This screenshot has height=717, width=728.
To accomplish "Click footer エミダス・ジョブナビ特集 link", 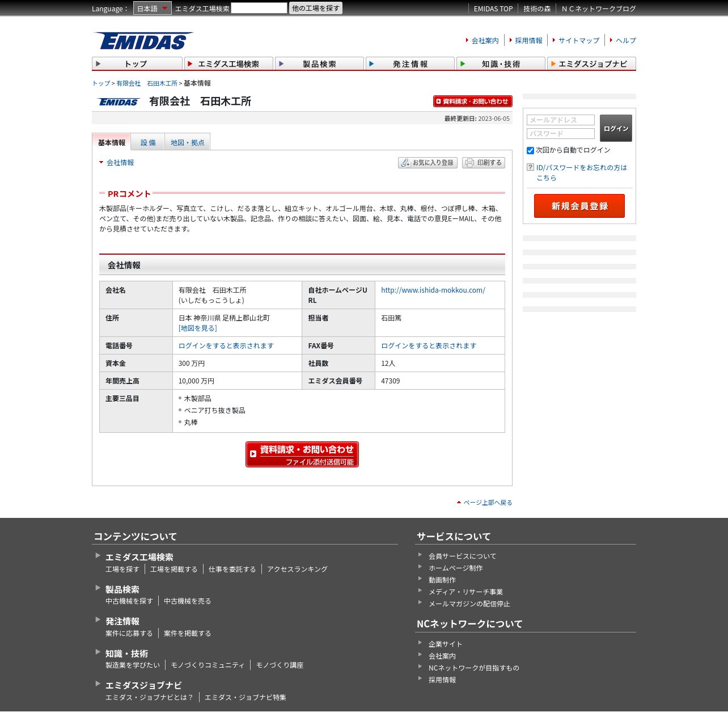I will 246,697.
